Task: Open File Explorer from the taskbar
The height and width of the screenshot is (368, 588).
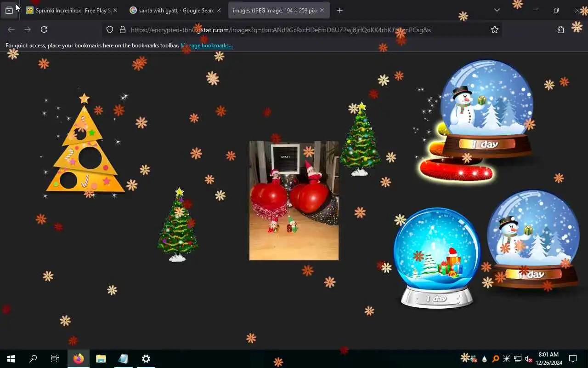Action: 101,359
